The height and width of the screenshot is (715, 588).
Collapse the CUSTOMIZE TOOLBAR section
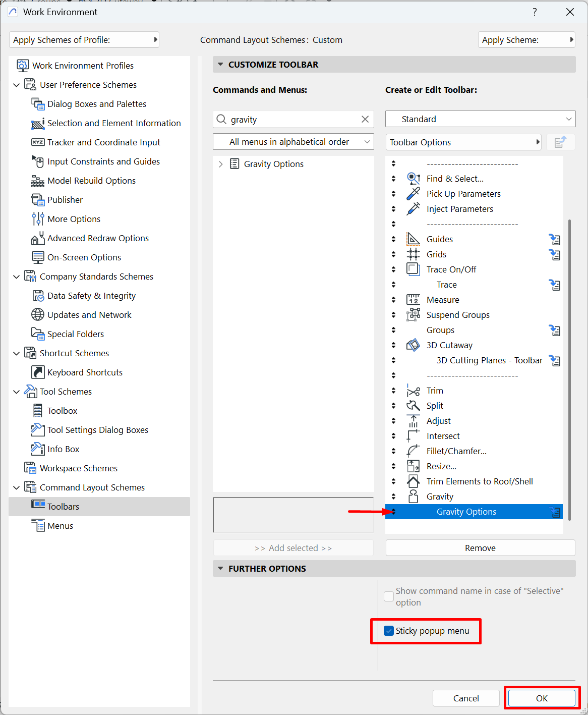[x=220, y=65]
